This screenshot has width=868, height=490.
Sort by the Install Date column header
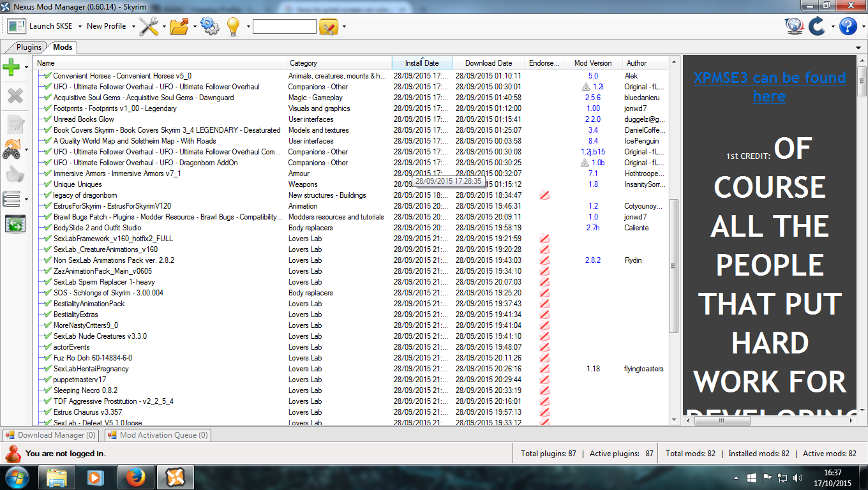click(423, 63)
